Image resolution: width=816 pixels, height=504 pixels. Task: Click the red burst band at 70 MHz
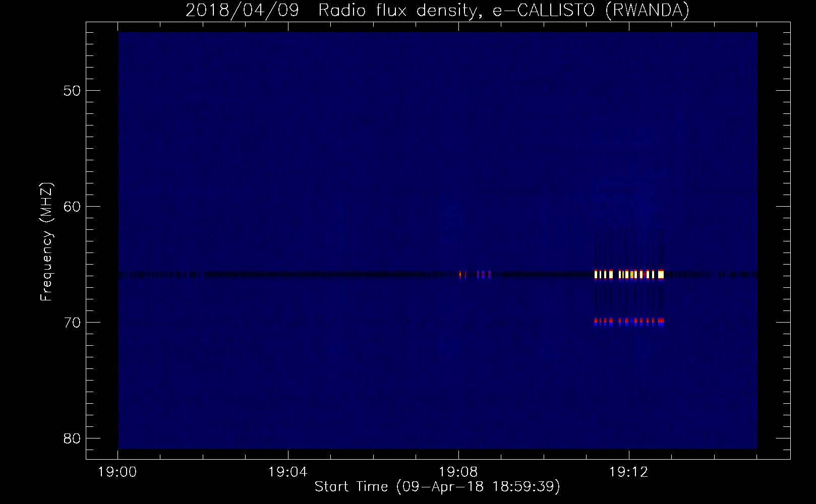pyautogui.click(x=629, y=321)
